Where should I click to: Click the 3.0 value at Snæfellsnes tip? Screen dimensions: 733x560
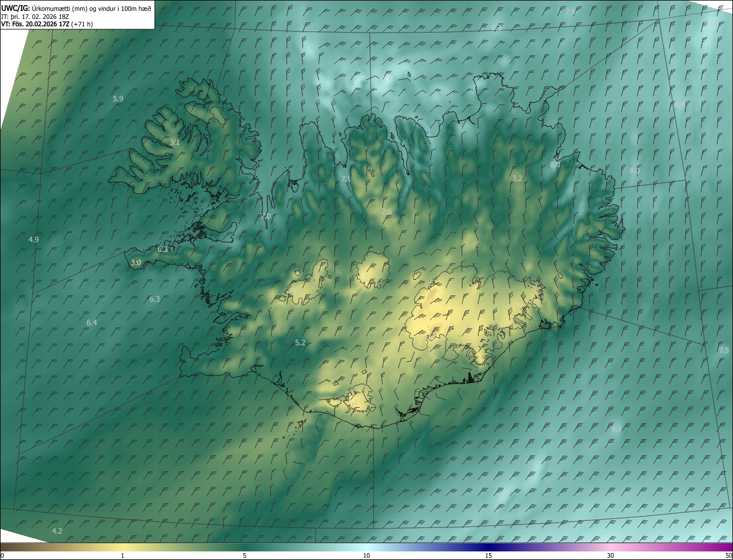[x=136, y=262]
